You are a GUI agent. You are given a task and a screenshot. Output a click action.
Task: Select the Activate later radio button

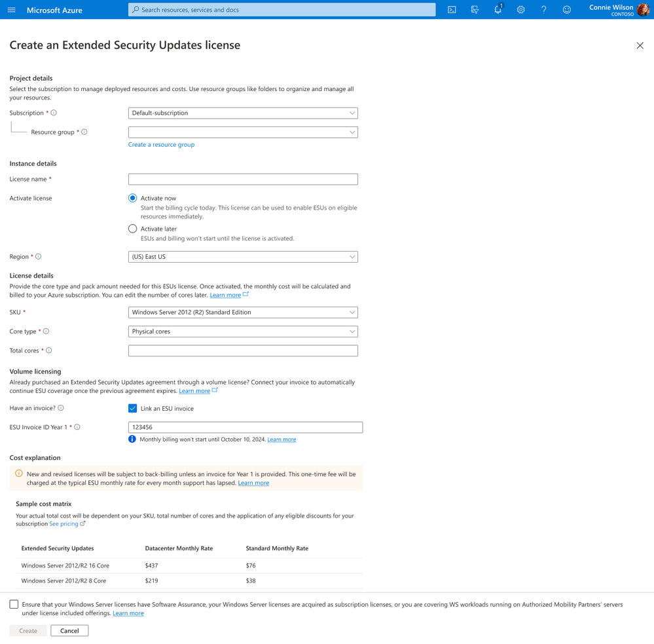(x=133, y=229)
